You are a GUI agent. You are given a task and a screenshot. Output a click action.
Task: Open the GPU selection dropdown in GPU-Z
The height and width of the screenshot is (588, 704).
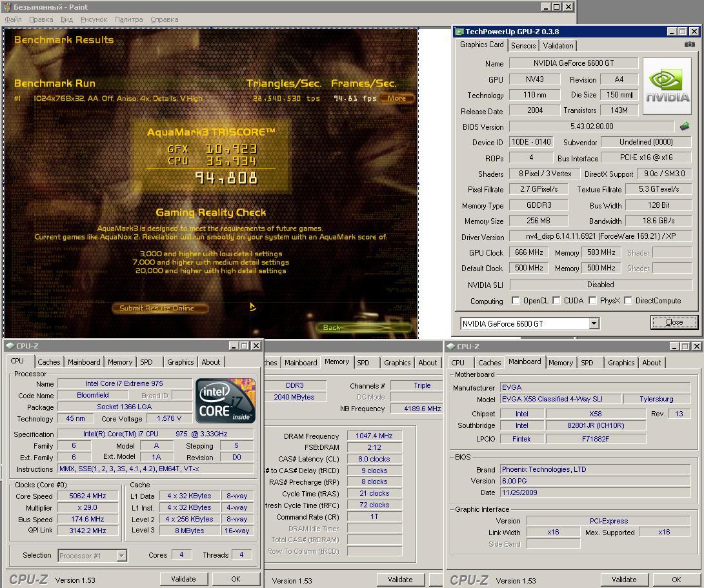coord(594,323)
